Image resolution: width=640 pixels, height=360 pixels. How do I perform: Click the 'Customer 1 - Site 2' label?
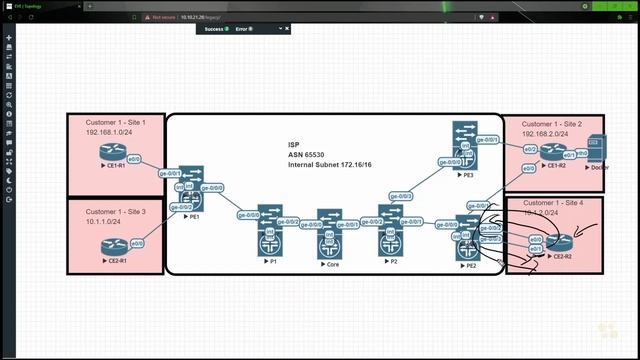pyautogui.click(x=551, y=124)
